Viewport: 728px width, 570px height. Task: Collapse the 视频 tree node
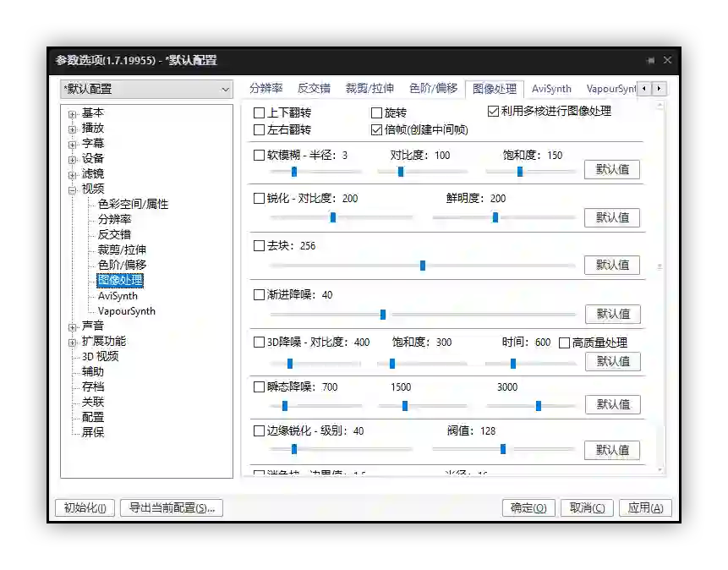tap(73, 189)
